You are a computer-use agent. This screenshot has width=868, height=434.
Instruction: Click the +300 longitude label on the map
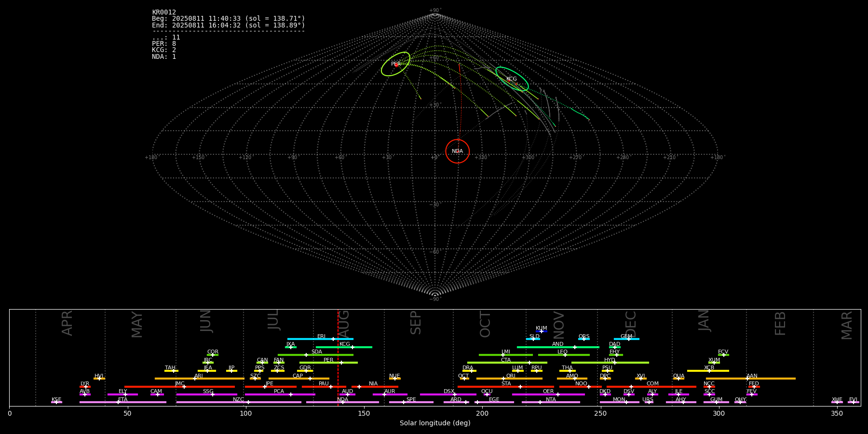click(x=528, y=158)
